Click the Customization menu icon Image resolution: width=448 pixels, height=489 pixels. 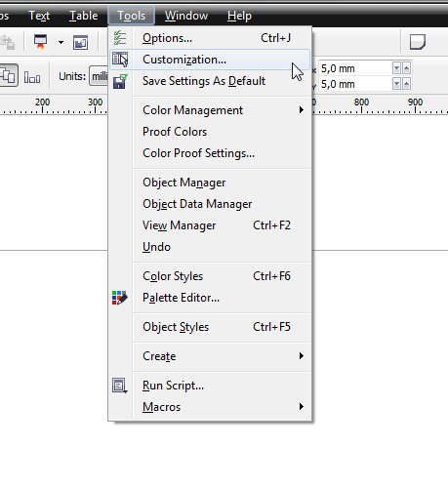click(120, 60)
